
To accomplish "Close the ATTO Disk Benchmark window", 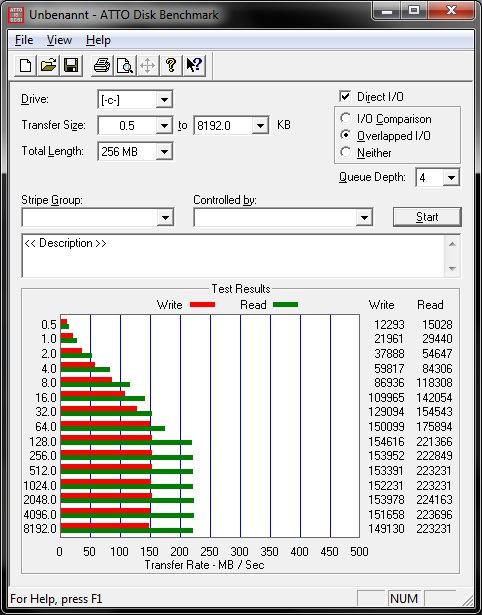I will (451, 11).
